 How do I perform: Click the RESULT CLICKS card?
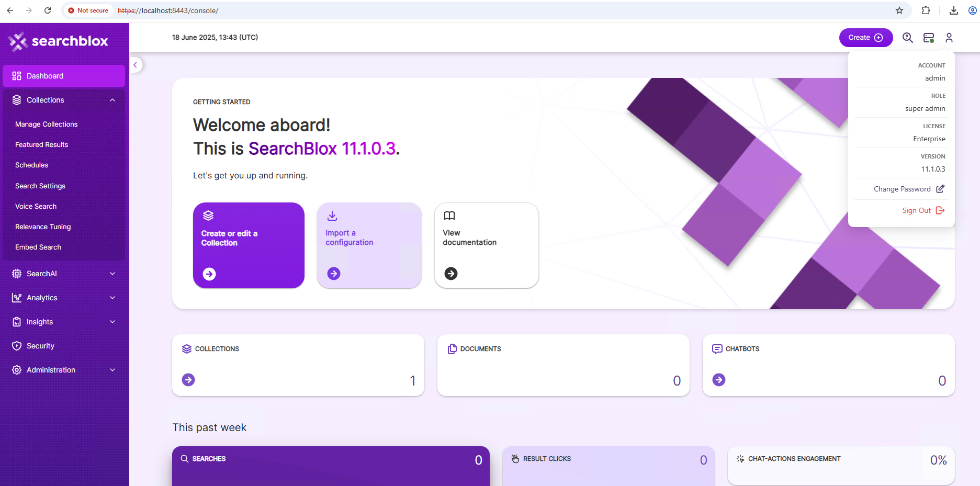pyautogui.click(x=607, y=466)
